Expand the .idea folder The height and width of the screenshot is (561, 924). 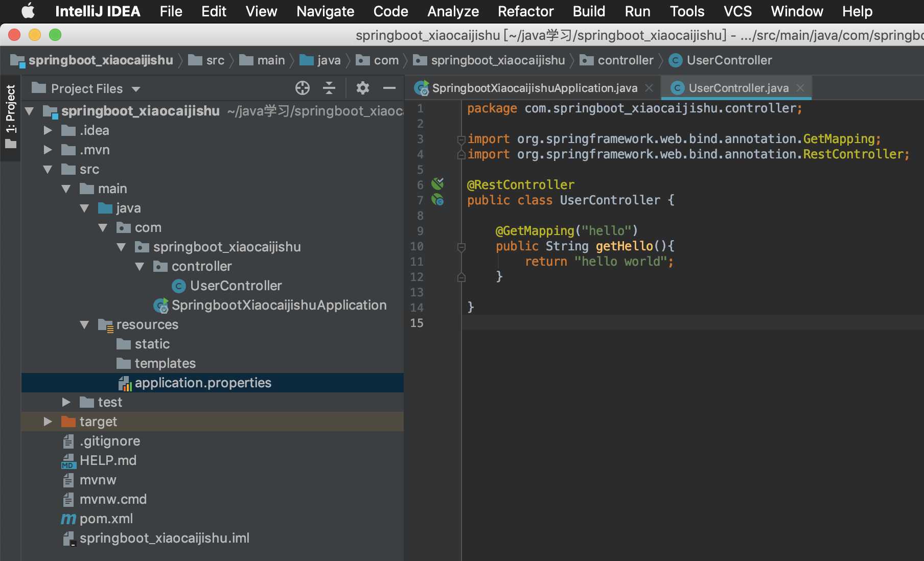(x=48, y=130)
